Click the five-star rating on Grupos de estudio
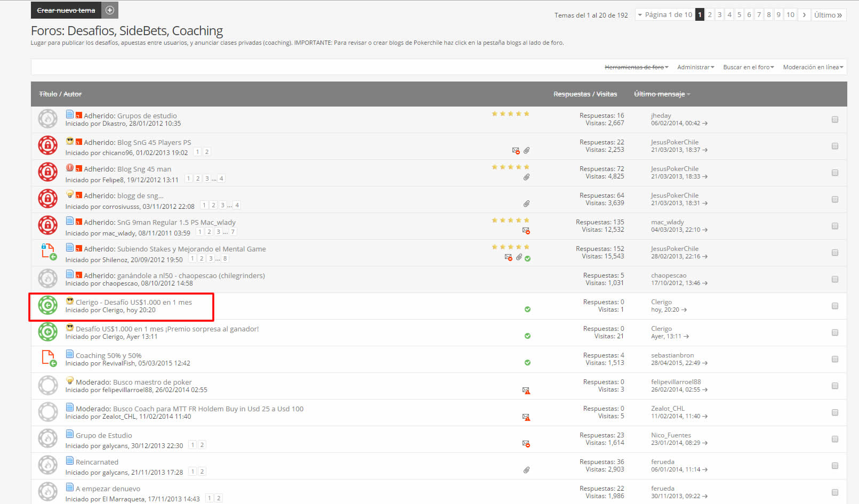The height and width of the screenshot is (504, 859). coord(510,114)
